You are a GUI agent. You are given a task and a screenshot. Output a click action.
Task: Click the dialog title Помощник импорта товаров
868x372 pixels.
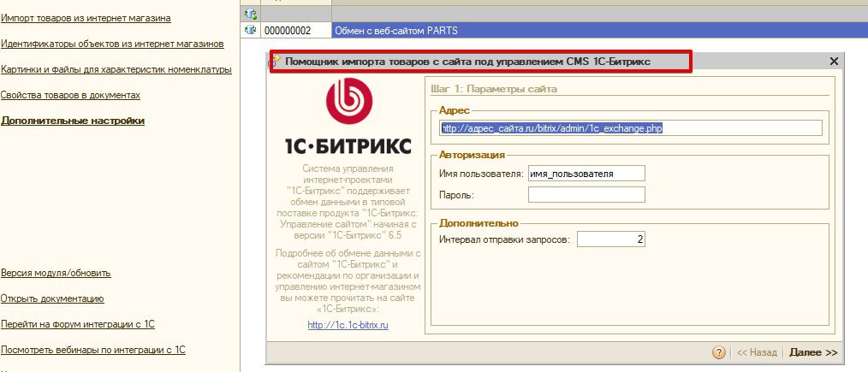click(x=467, y=62)
